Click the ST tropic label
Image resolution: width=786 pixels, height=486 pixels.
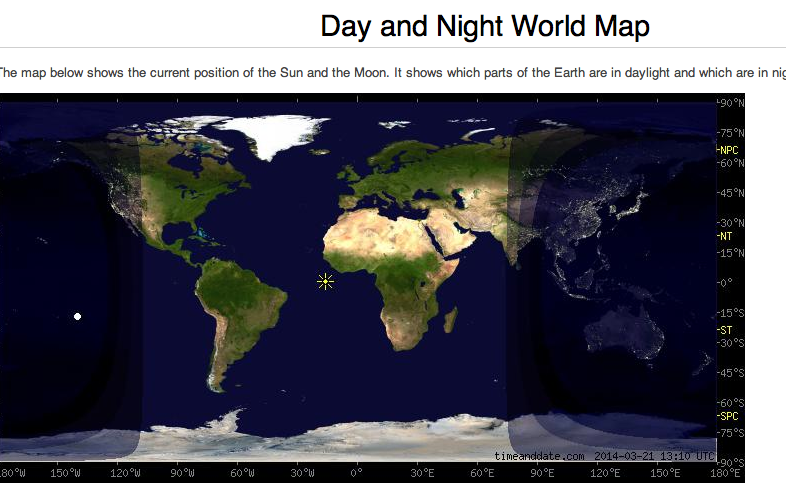coord(725,329)
